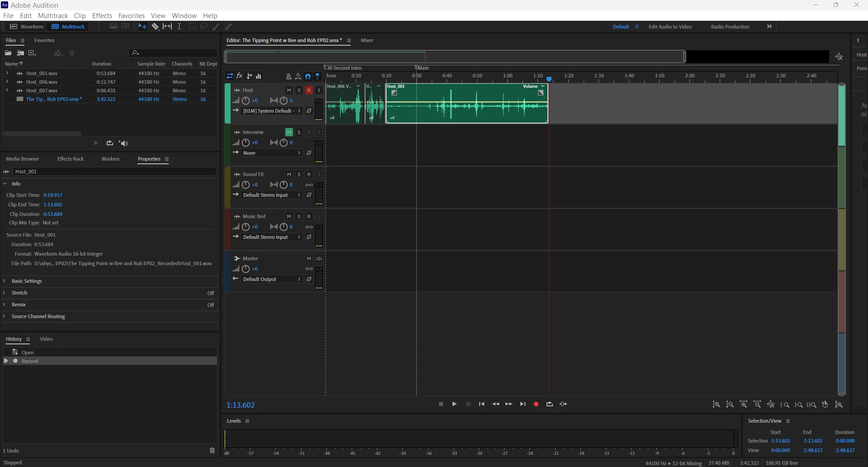Click the Host track volume knob
The image size is (868, 467).
pyautogui.click(x=245, y=100)
